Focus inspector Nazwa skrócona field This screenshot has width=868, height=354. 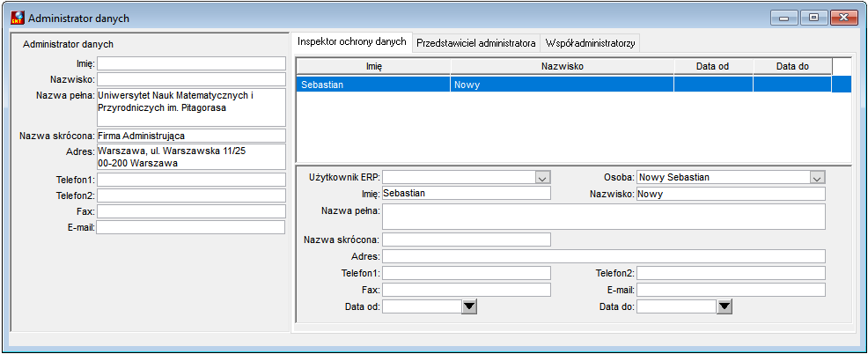point(467,240)
